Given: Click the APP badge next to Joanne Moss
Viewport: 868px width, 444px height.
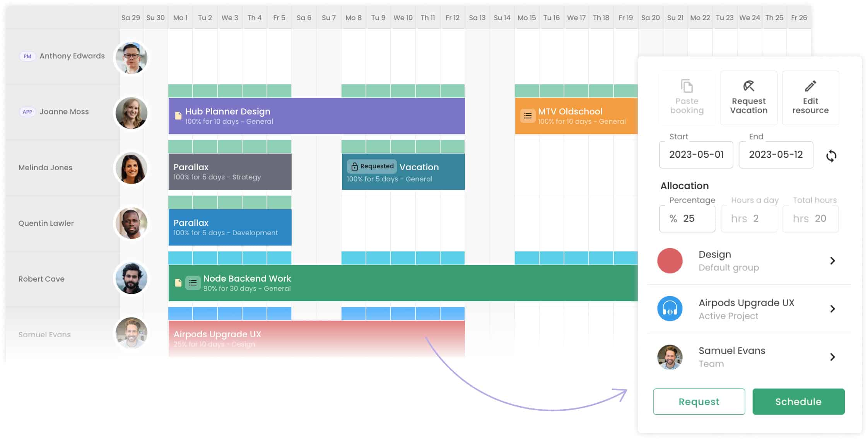Looking at the screenshot, I should click(x=27, y=112).
